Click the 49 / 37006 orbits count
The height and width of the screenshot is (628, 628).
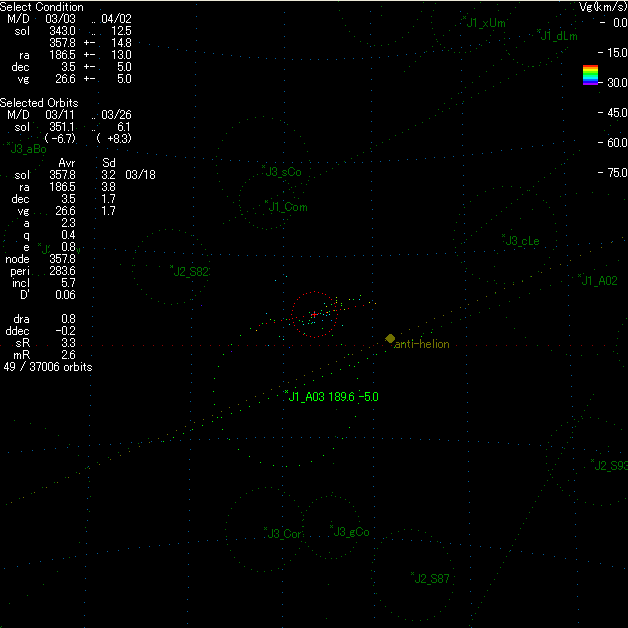pyautogui.click(x=48, y=367)
